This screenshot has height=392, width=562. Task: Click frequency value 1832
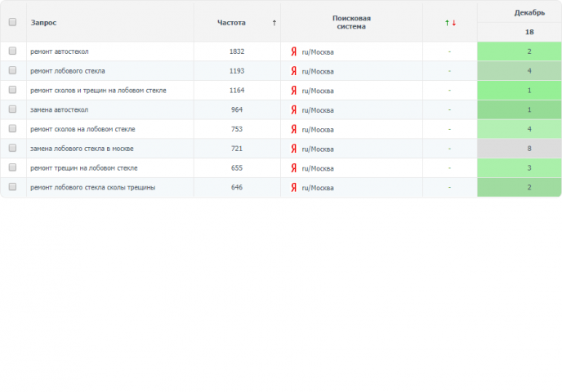click(x=237, y=51)
